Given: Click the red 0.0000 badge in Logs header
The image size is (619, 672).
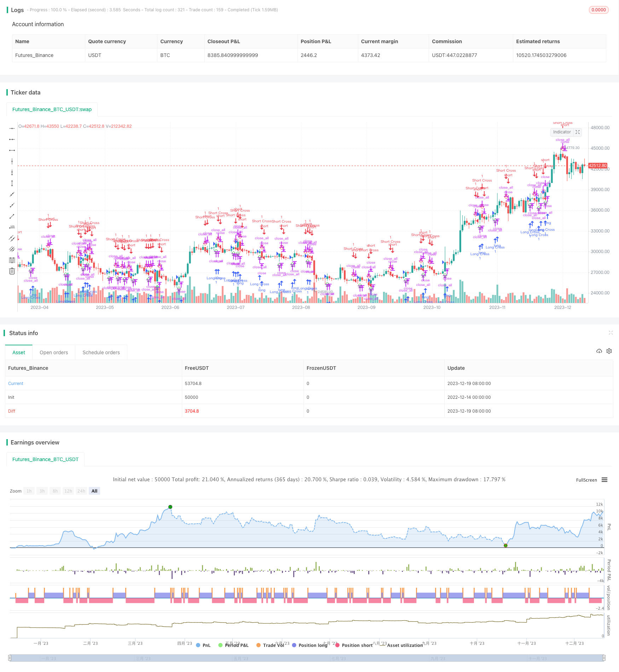Looking at the screenshot, I should 598,10.
